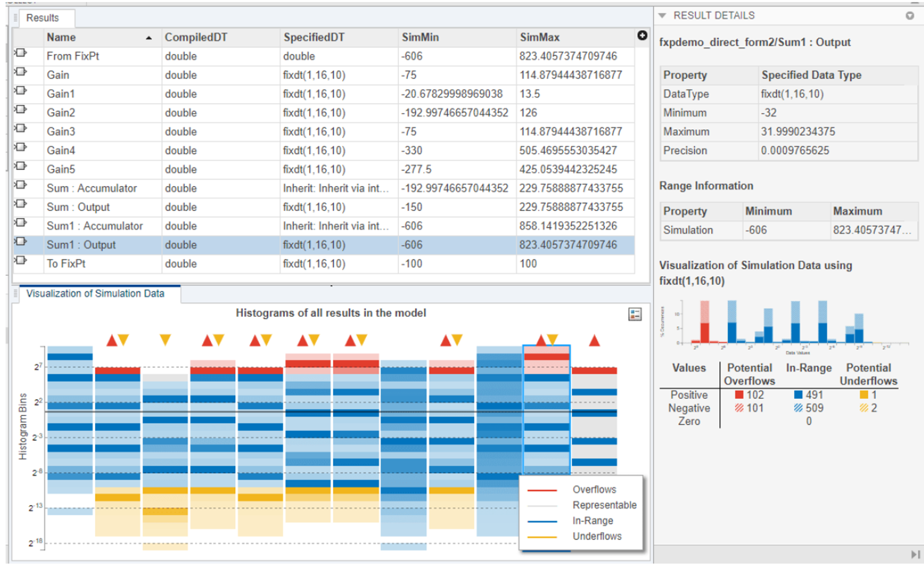
Task: Click the signal icon beside Gain3 row
Action: 20,128
